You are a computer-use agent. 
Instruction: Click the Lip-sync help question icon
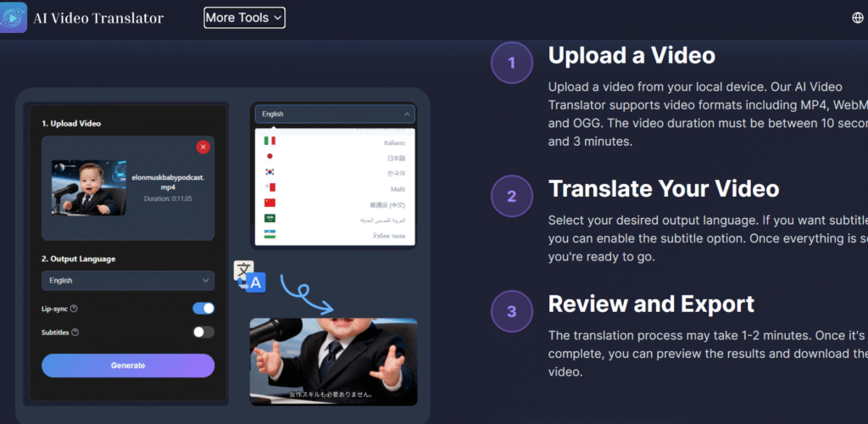pyautogui.click(x=75, y=309)
